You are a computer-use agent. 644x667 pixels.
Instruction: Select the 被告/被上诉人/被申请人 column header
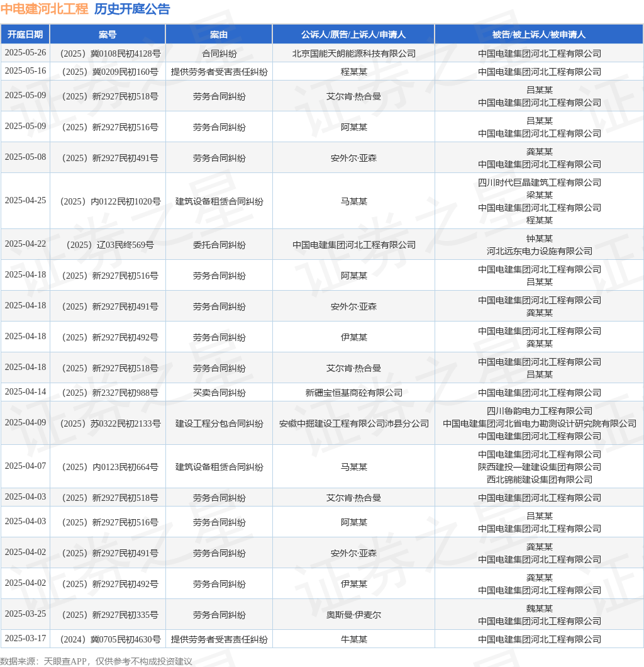pos(539,35)
